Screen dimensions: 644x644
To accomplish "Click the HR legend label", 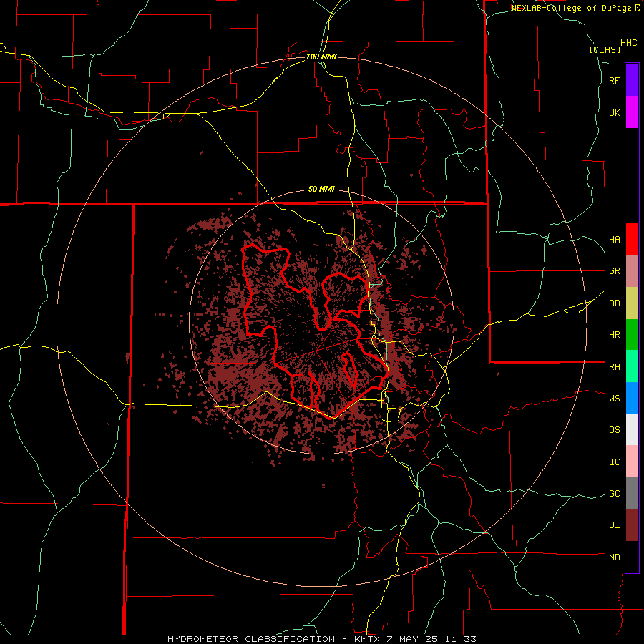I will pos(614,335).
